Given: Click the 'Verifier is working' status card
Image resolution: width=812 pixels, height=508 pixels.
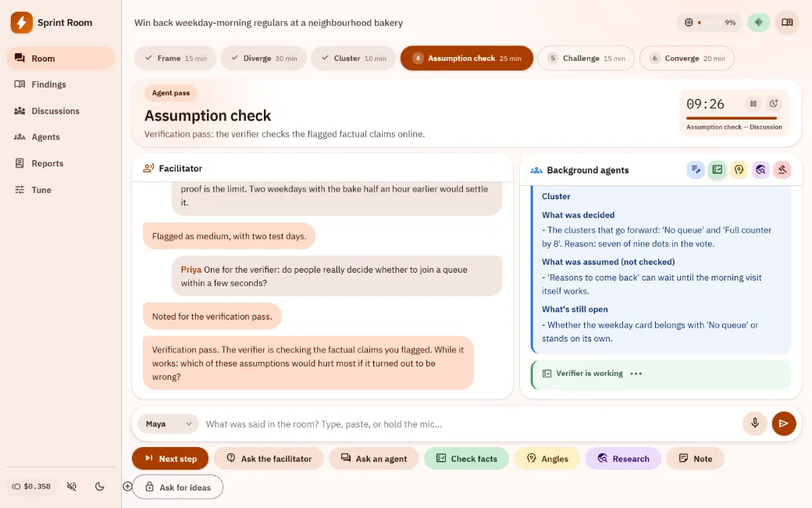Looking at the screenshot, I should coord(661,374).
